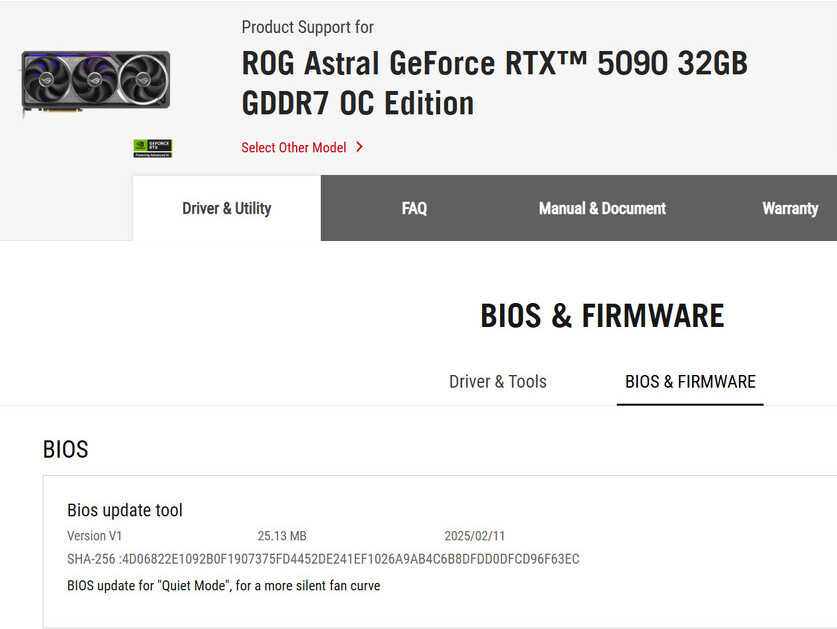Click the SHA-256 hash string

[x=323, y=559]
